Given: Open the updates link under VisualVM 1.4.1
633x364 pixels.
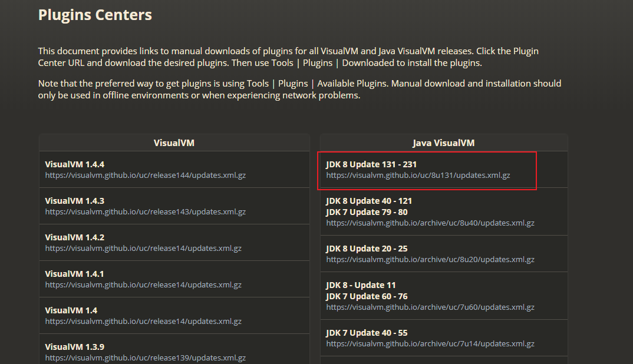Looking at the screenshot, I should click(x=143, y=285).
